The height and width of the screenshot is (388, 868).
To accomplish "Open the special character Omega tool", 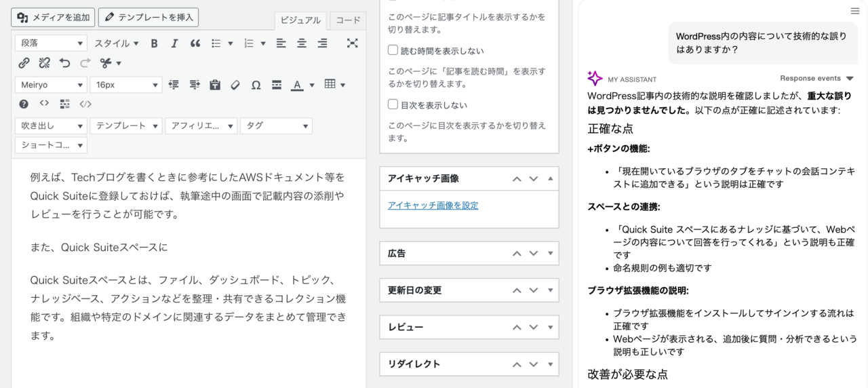I will tap(256, 85).
